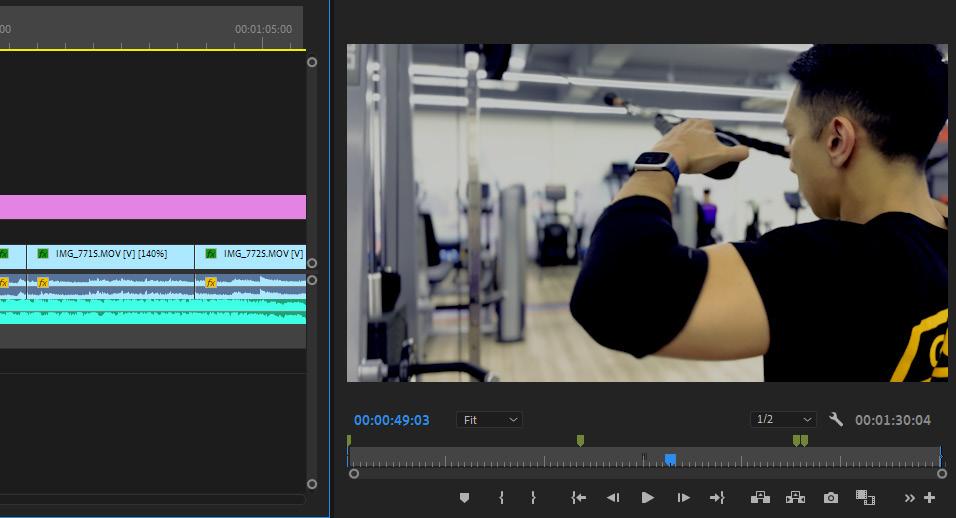Step forward one frame
Viewport: 956px width, 518px height.
[x=683, y=498]
